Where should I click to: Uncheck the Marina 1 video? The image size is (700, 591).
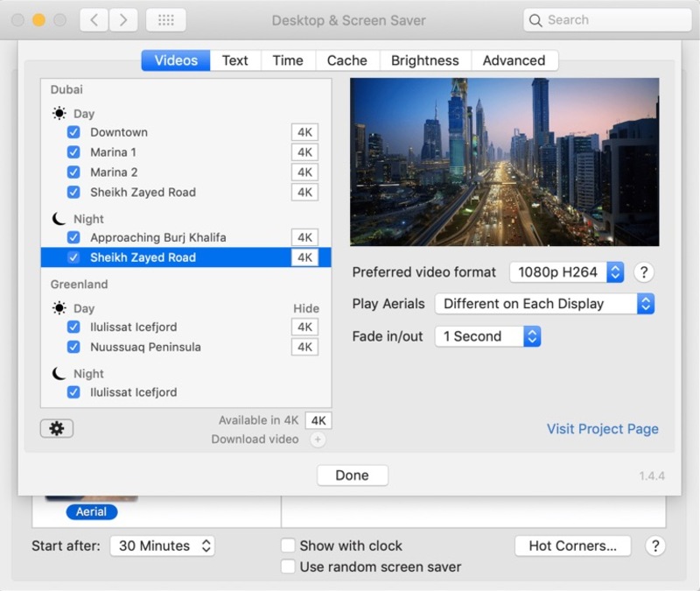pyautogui.click(x=73, y=152)
